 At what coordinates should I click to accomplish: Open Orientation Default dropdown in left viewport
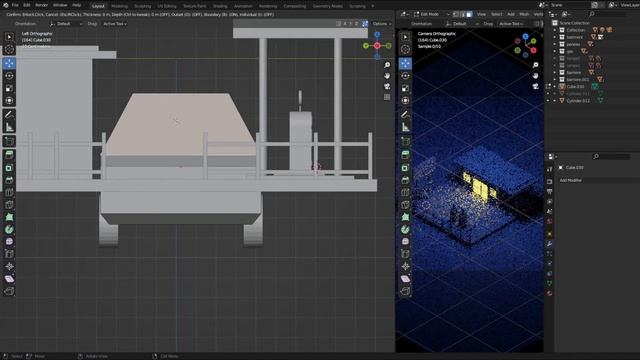[66, 24]
